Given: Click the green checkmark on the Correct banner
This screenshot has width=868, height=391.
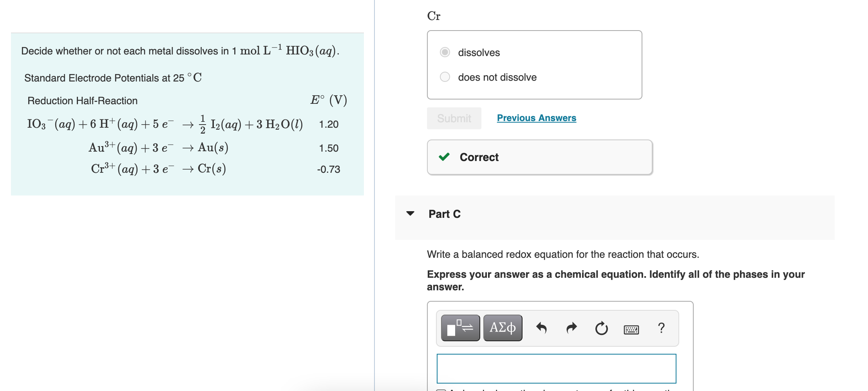Looking at the screenshot, I should click(444, 157).
